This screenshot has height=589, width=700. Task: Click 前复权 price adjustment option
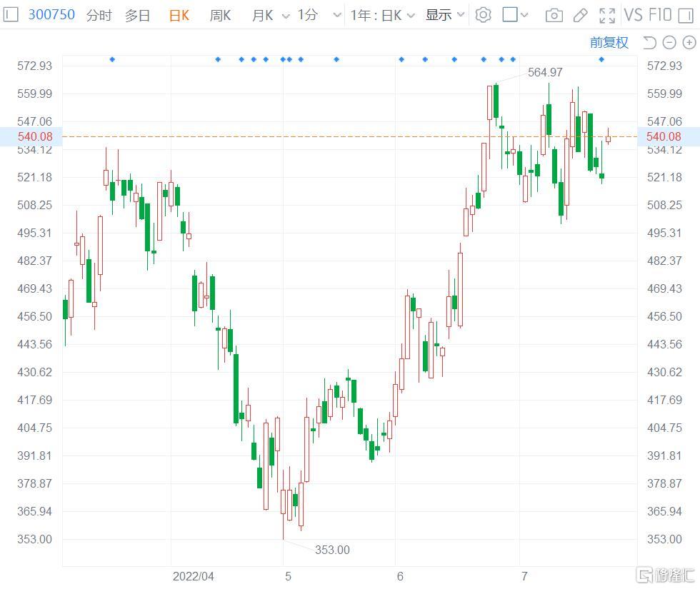(x=609, y=43)
